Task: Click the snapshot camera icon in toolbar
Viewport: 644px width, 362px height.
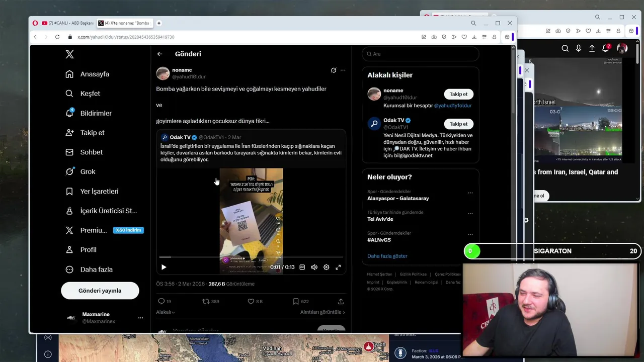Action: point(434,37)
